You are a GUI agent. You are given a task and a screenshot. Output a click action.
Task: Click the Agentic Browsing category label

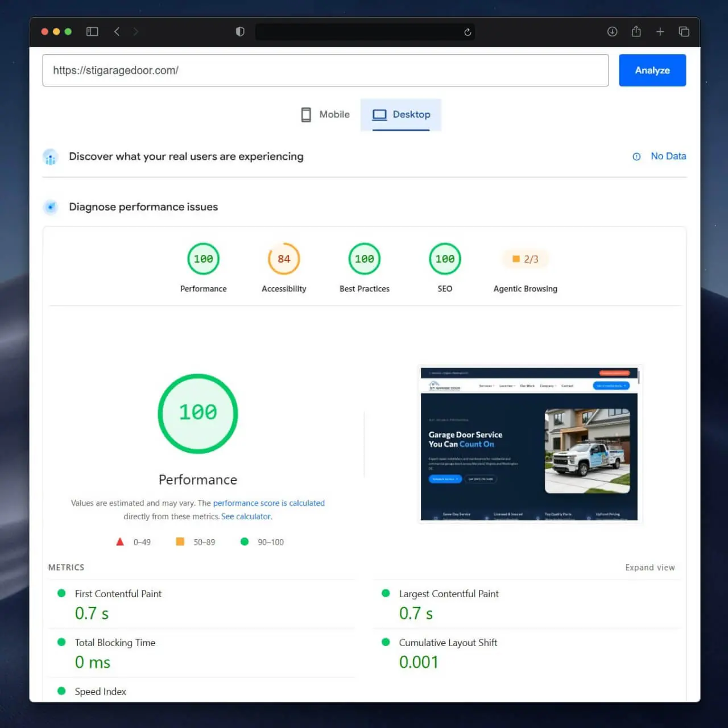click(526, 289)
